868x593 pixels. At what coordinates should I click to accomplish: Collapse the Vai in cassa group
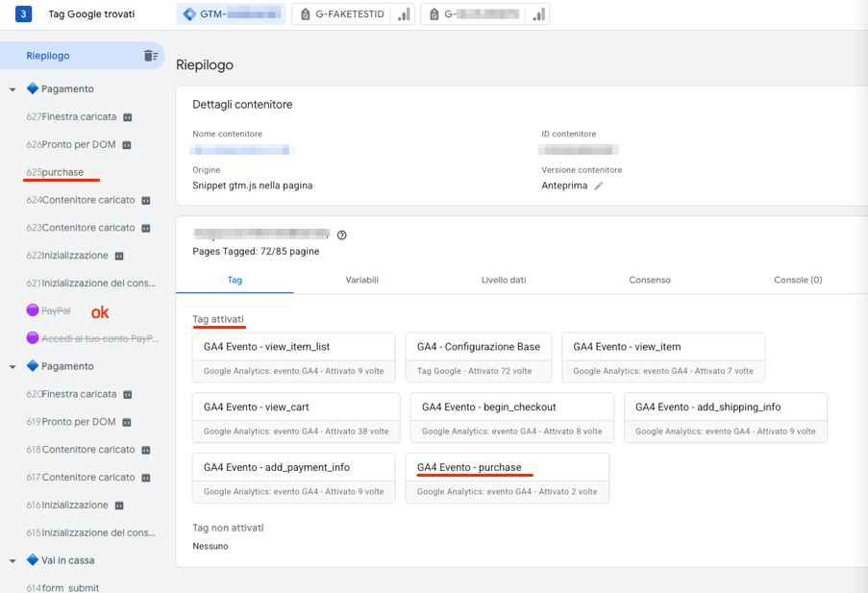(13, 560)
